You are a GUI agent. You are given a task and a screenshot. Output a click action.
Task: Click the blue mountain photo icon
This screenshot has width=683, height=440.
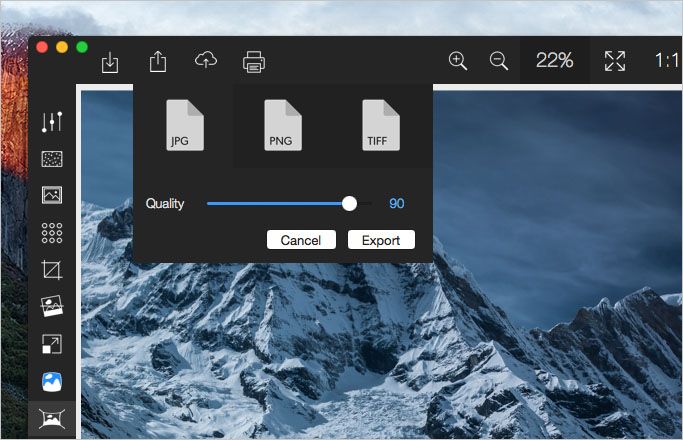[52, 382]
